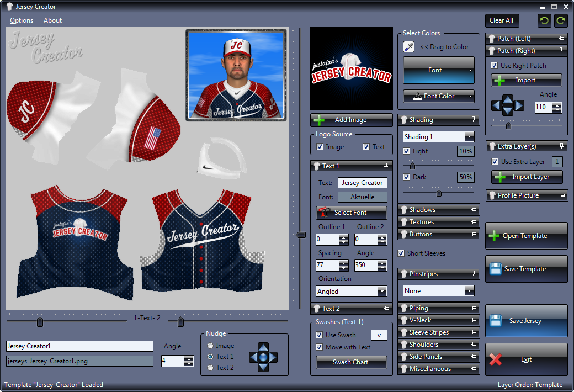Click the Text input field containing Jersey Creator
Image resolution: width=574 pixels, height=392 pixels.
pyautogui.click(x=362, y=183)
